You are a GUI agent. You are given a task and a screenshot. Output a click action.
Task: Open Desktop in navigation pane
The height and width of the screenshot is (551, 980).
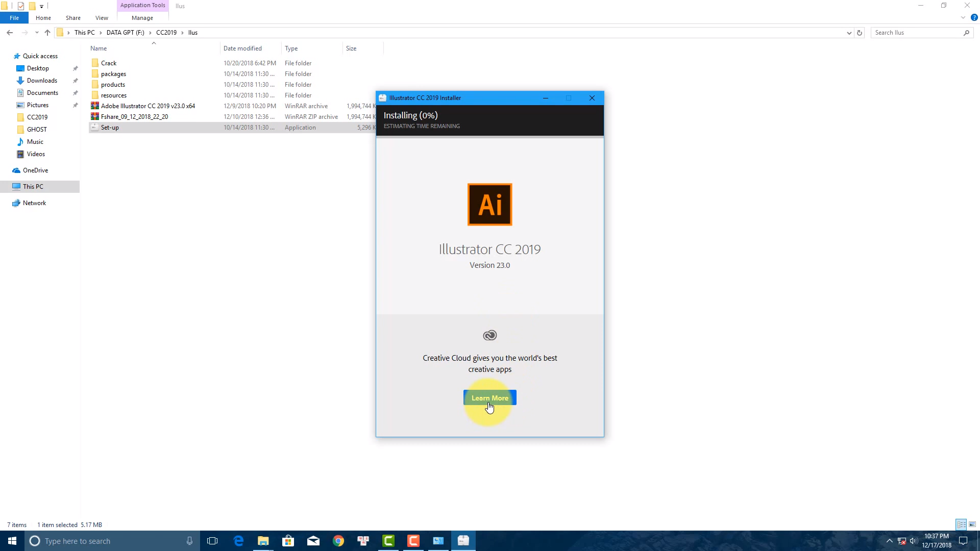pyautogui.click(x=38, y=68)
